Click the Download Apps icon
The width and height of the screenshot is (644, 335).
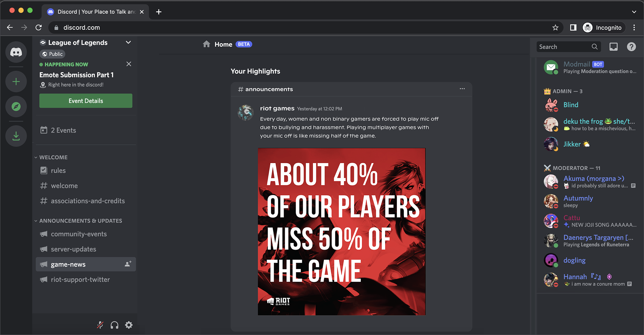(x=16, y=136)
